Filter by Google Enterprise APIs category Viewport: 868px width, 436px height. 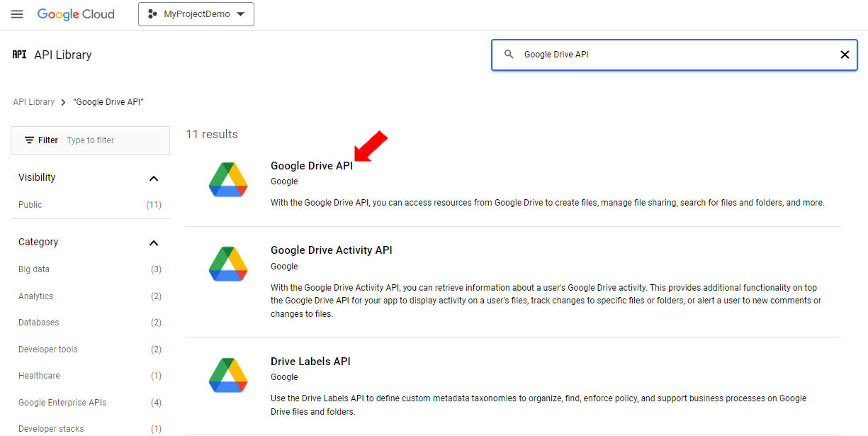62,403
